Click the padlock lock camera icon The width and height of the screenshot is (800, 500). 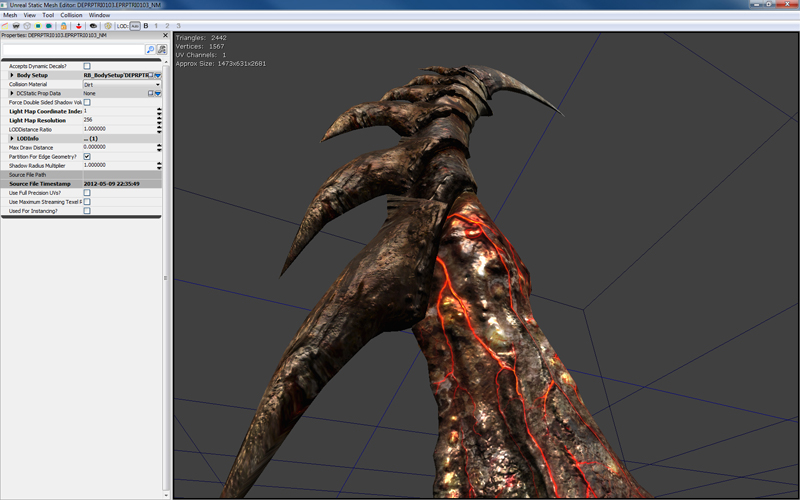click(x=63, y=26)
